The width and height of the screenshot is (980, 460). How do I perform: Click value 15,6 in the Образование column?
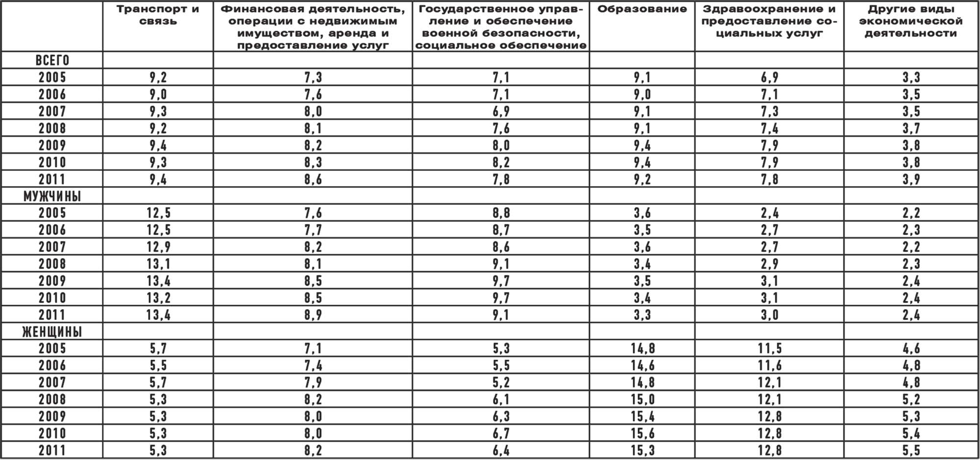pos(642,433)
